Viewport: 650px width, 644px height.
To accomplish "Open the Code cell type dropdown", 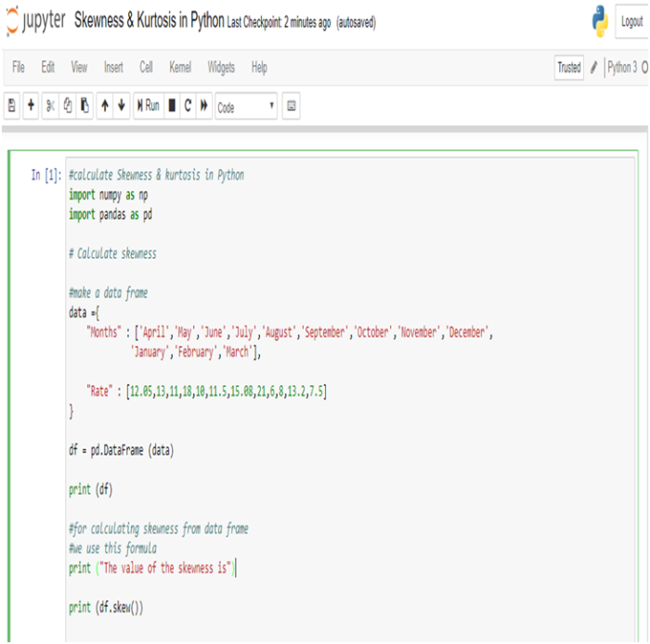I will click(x=246, y=107).
